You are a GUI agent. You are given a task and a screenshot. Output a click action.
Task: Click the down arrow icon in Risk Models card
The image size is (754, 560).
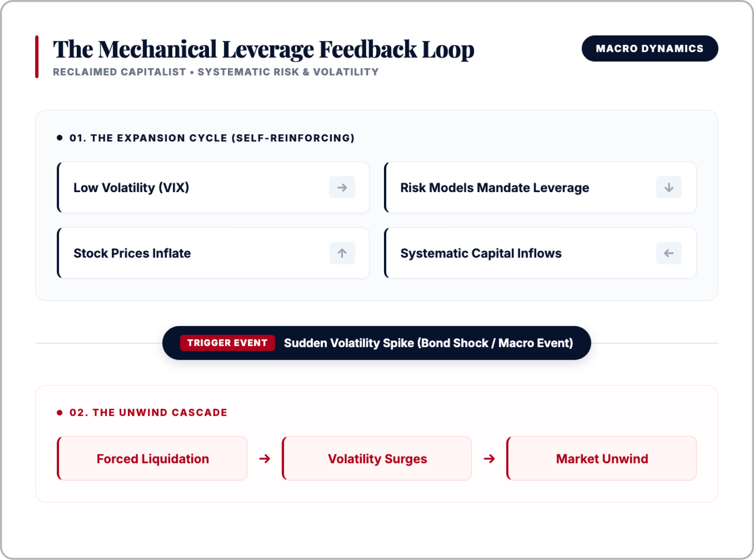point(669,187)
